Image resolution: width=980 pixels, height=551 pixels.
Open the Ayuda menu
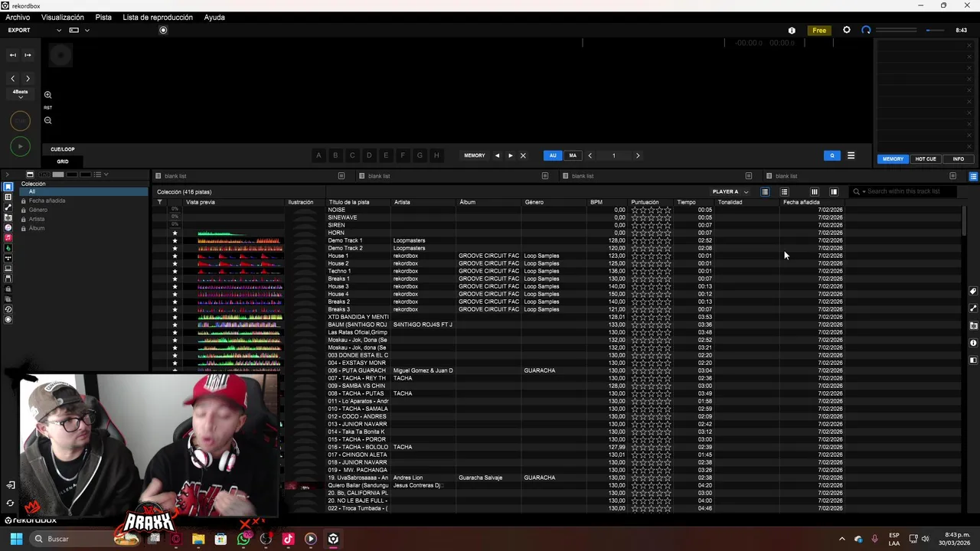point(214,17)
